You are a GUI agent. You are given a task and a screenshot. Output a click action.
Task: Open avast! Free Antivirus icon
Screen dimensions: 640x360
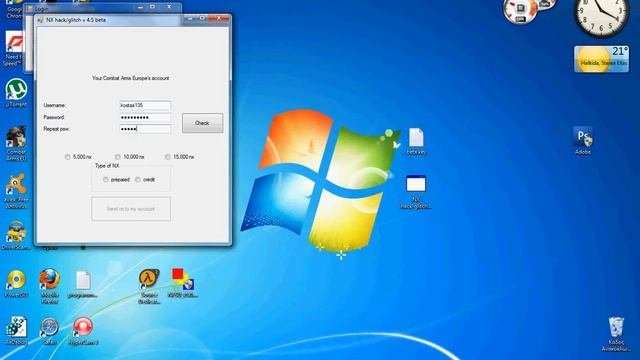pos(16,191)
